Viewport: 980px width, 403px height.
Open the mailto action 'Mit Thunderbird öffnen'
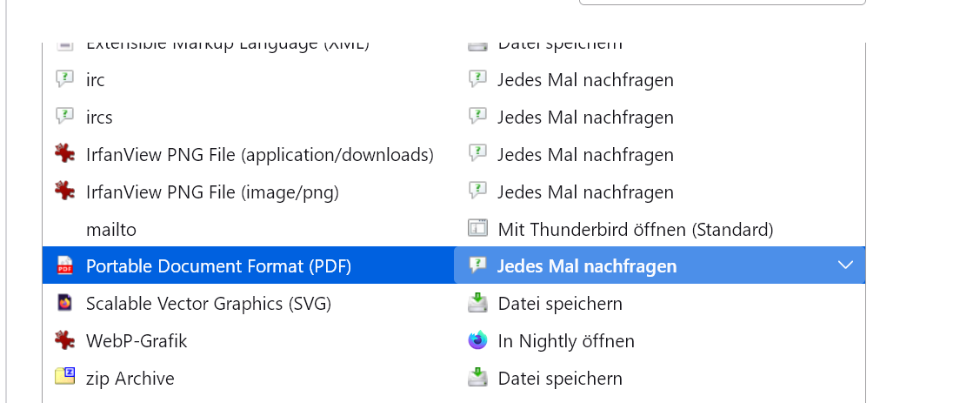pos(635,230)
